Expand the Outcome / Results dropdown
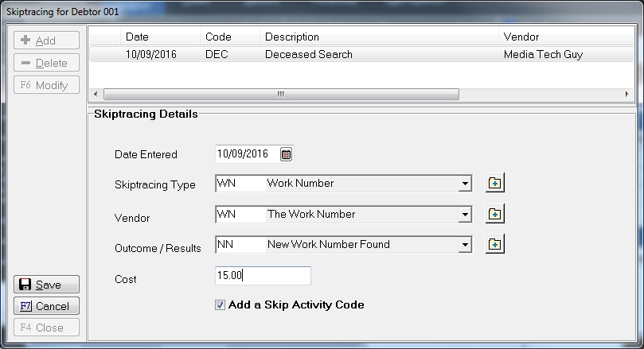The height and width of the screenshot is (349, 644). 465,245
